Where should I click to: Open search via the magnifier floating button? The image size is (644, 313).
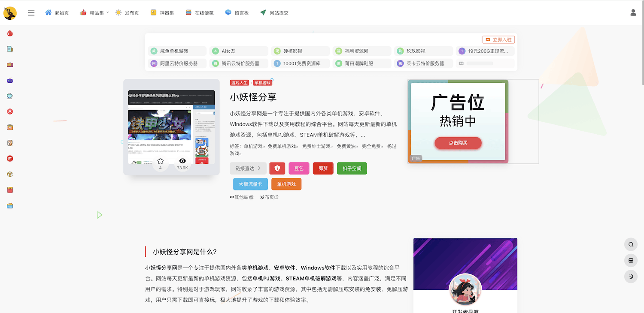coord(631,245)
